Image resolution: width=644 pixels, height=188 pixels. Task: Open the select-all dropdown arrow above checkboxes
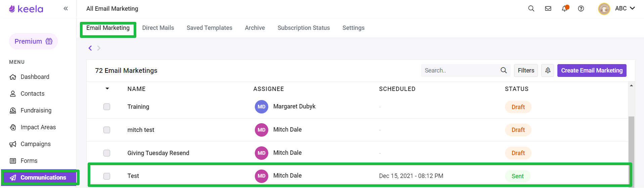(x=107, y=89)
